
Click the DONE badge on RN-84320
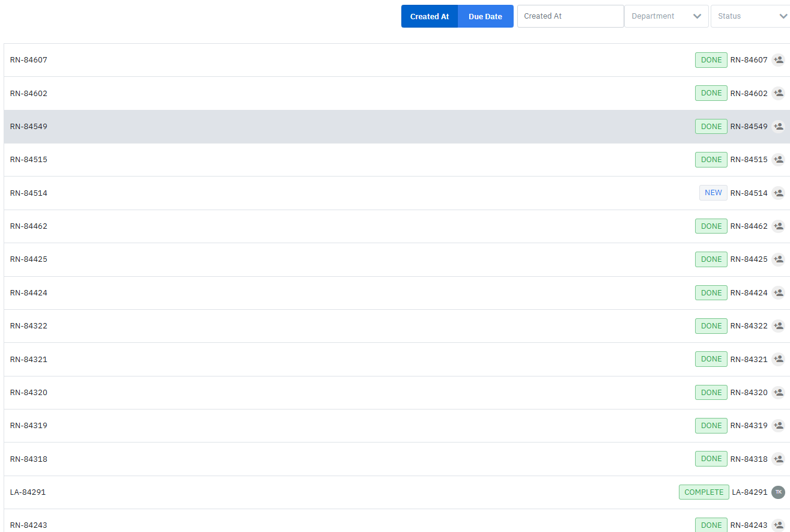711,392
